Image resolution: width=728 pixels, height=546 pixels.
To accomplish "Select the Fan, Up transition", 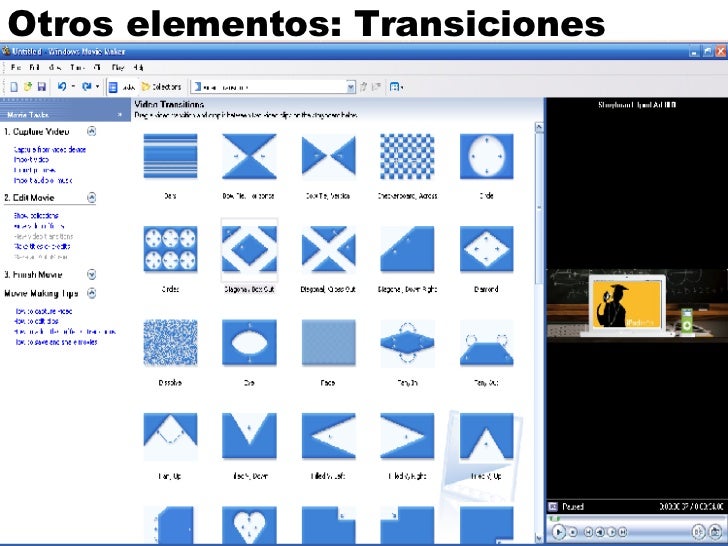I will (x=170, y=436).
